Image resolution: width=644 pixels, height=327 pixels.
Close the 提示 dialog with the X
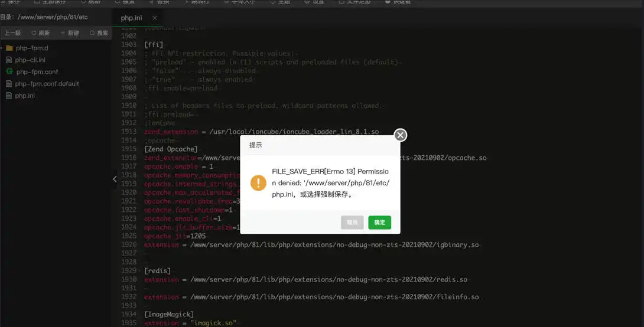click(400, 135)
